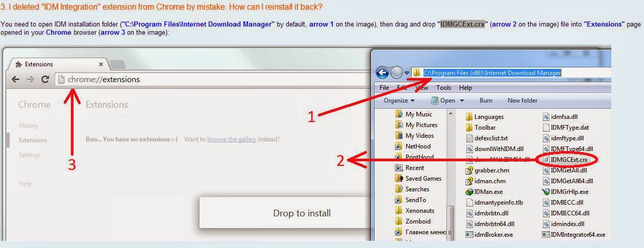Select Saved Games in navigation pane
The image size is (644, 248).
tap(418, 179)
